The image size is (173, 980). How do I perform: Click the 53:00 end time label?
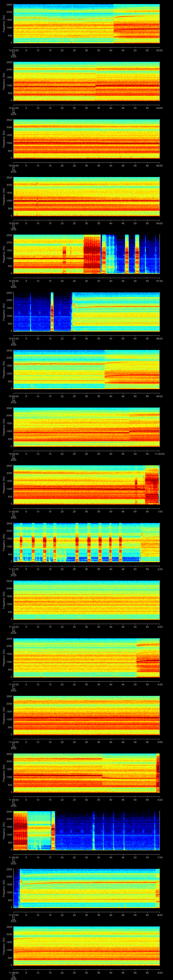click(159, 50)
